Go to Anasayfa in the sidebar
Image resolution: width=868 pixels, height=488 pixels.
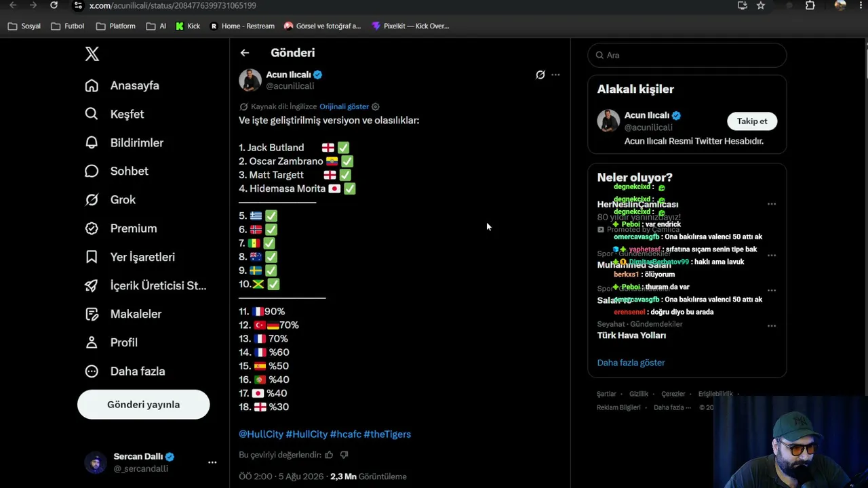pyautogui.click(x=135, y=85)
